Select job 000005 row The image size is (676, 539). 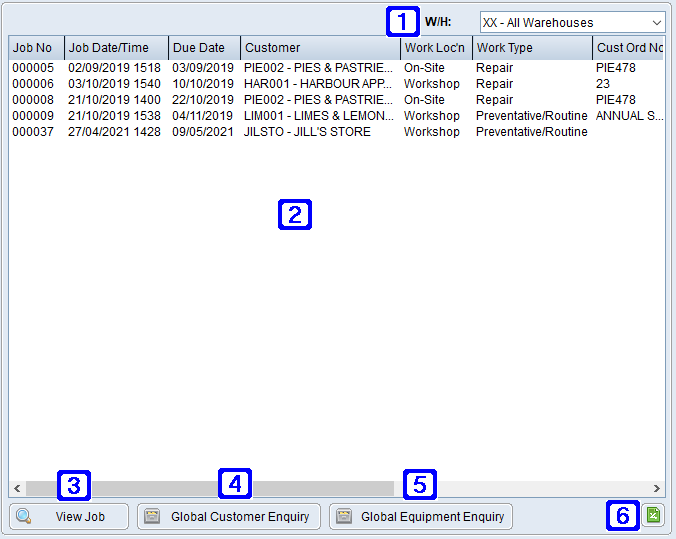[336, 68]
